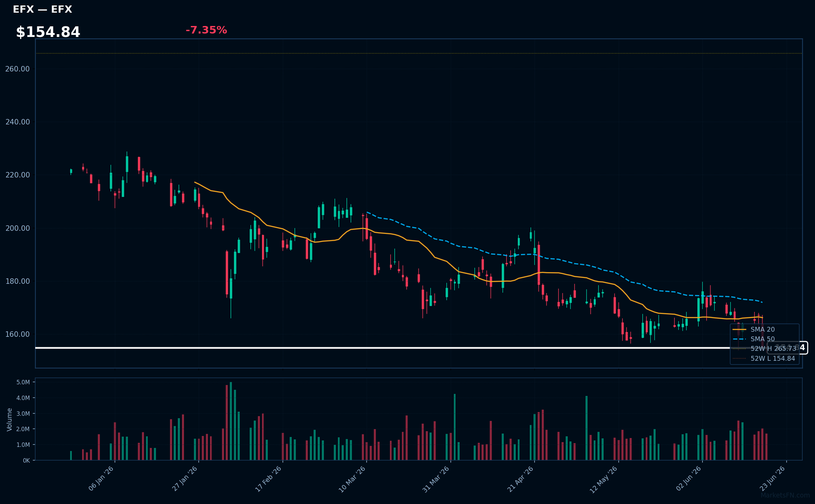
Task: Click the 12 May '26 date label
Action: [604, 479]
